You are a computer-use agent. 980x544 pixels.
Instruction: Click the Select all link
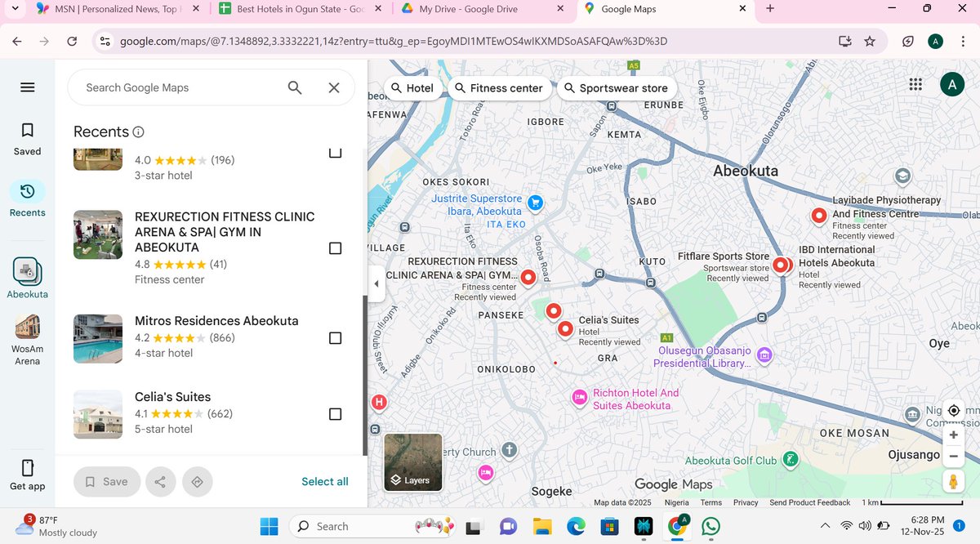[x=324, y=481]
